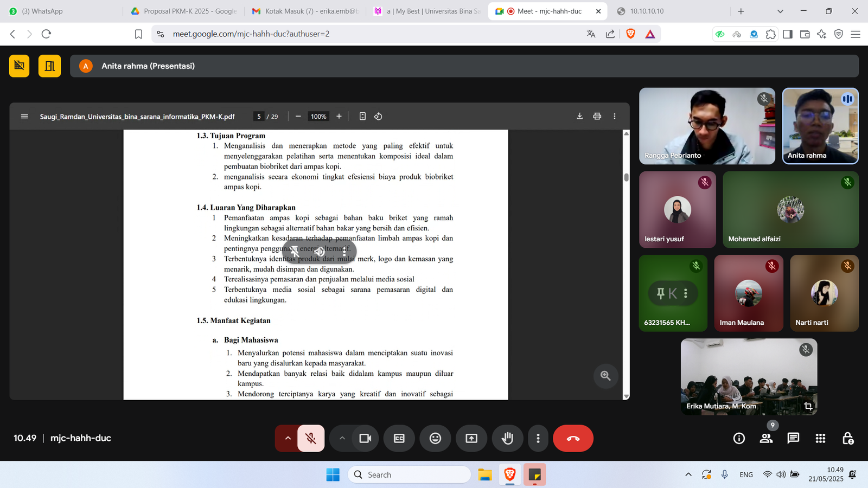Switch to Proposal PKM-K 2025 tab
868x488 pixels.
click(184, 11)
